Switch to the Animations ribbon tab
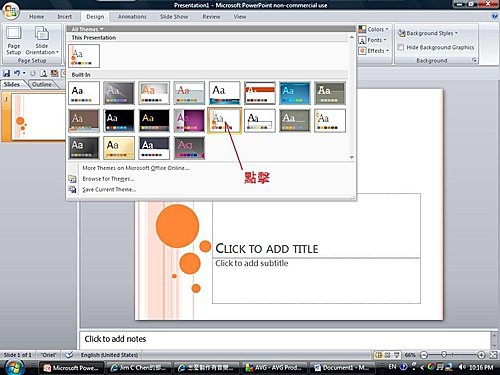The image size is (500, 375). [x=132, y=17]
